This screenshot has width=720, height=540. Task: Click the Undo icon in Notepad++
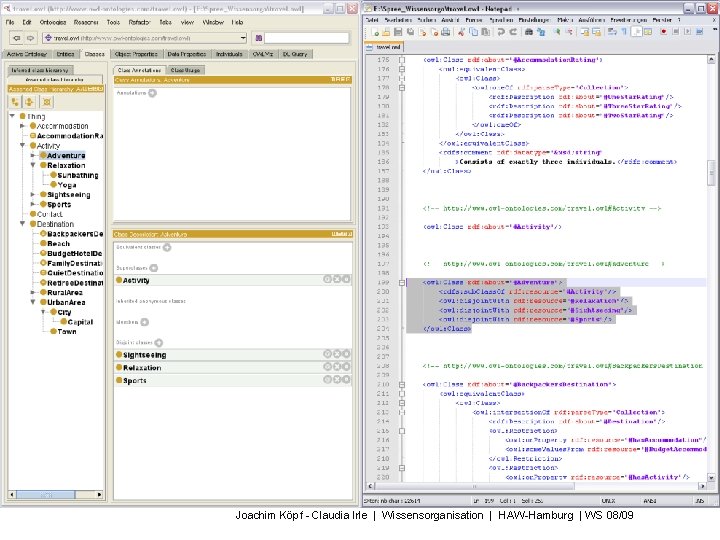501,32
